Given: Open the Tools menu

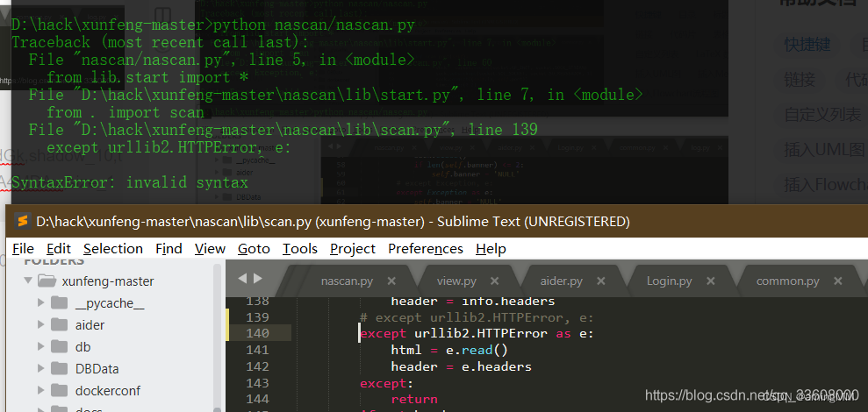Looking at the screenshot, I should pyautogui.click(x=300, y=249).
